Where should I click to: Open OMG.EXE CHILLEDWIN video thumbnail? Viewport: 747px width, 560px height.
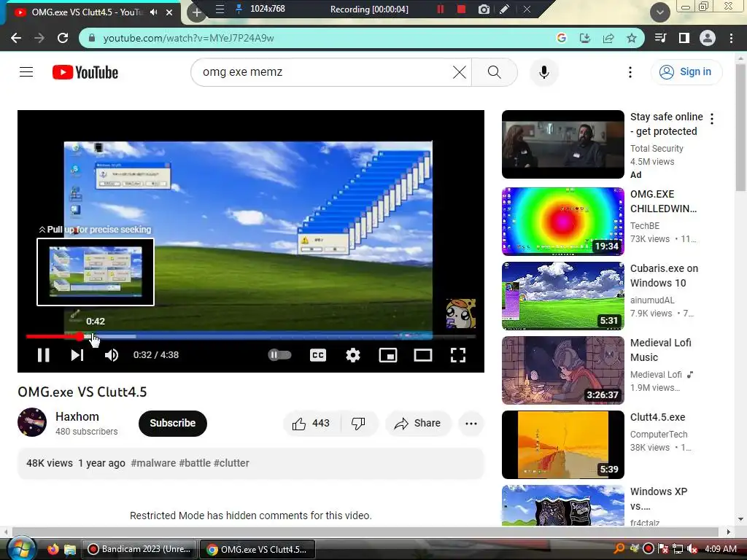point(562,222)
